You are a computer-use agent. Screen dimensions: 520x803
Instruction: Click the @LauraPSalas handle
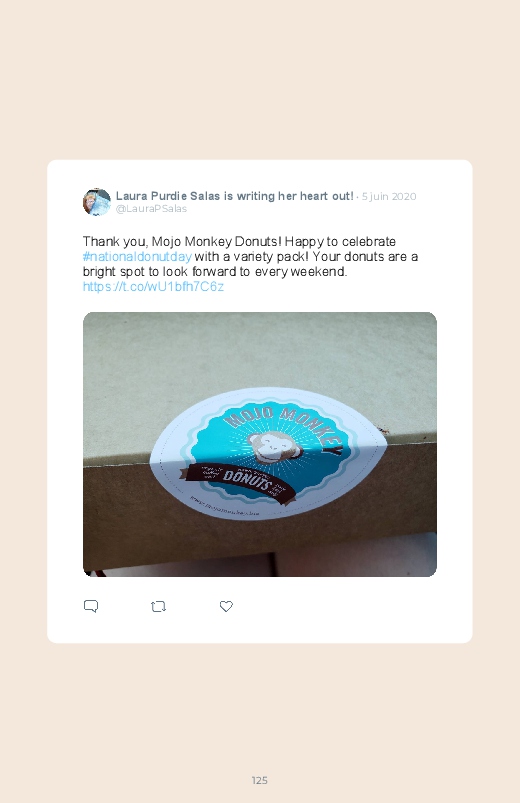click(x=151, y=209)
